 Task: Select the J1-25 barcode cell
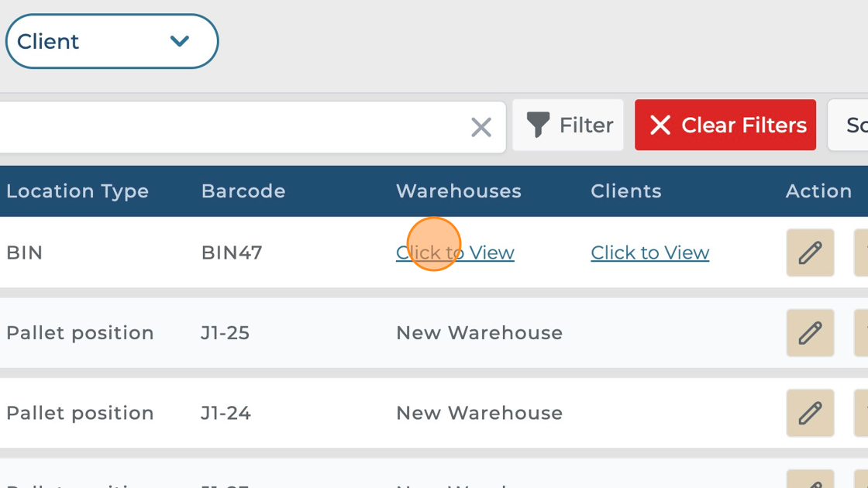225,333
